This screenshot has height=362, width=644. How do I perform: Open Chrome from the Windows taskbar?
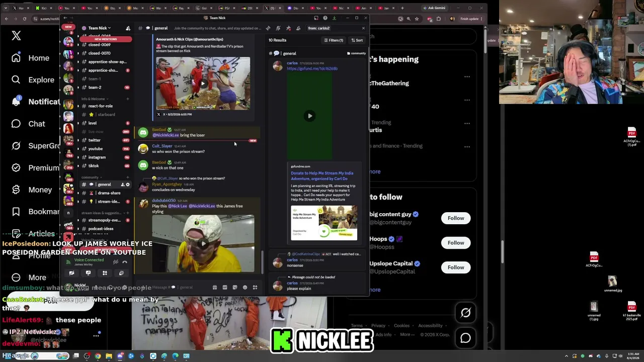(x=98, y=356)
